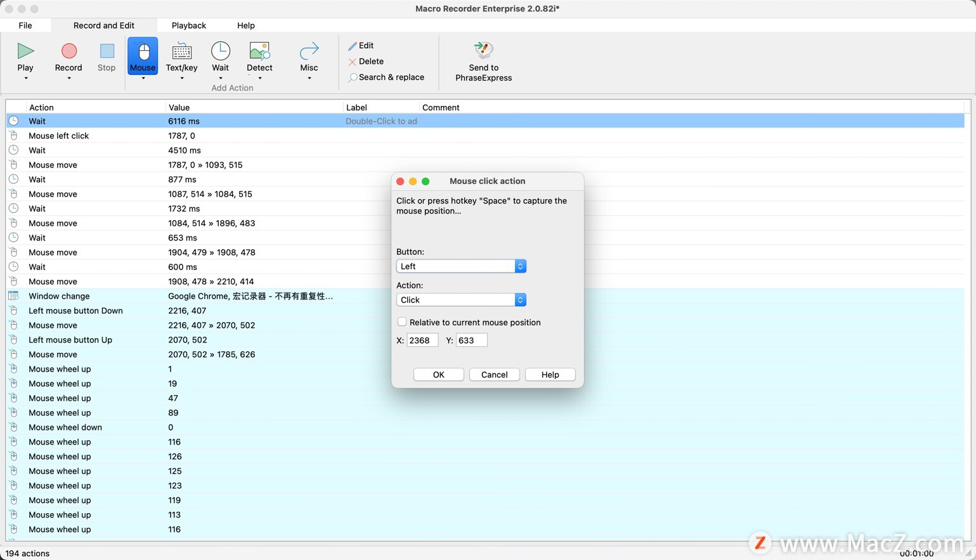
Task: Start recording with the red Record icon
Action: point(68,51)
